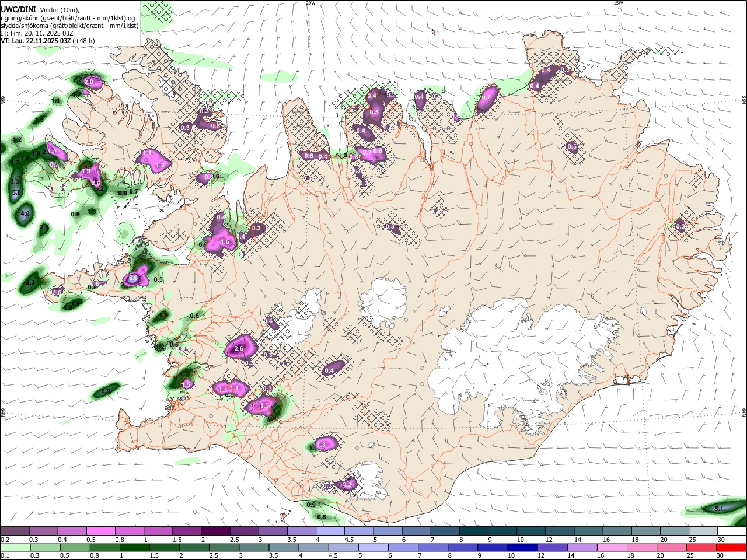Click the 4.8 rain value off the west coast

(25, 214)
